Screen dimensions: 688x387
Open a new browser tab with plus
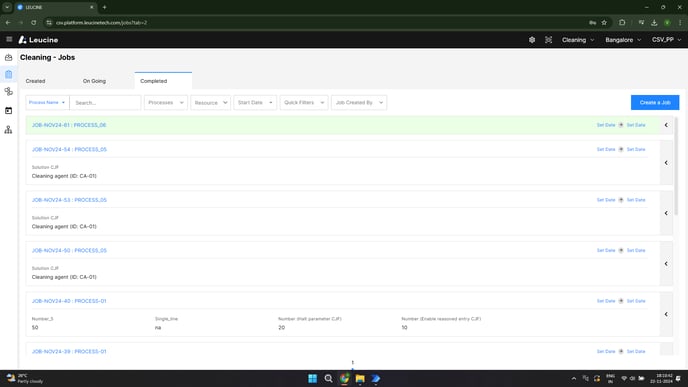104,7
